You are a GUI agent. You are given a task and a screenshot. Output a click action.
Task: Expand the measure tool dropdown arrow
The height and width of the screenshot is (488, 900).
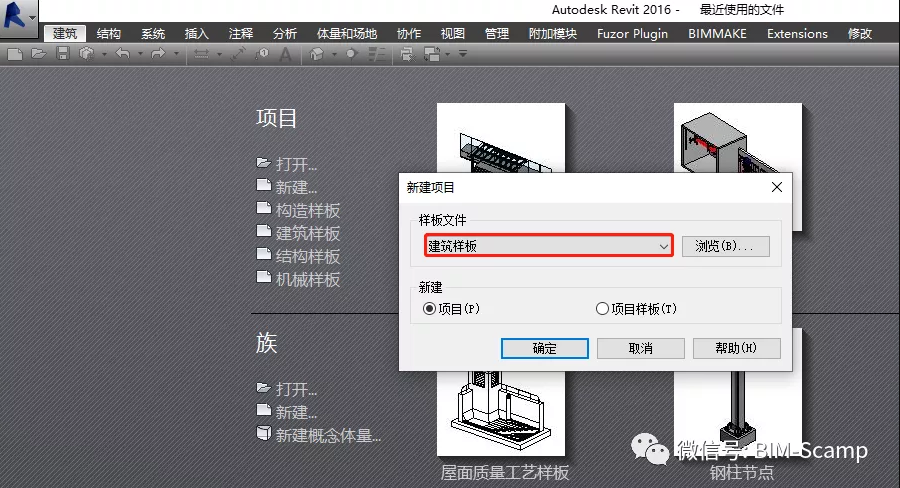click(219, 55)
